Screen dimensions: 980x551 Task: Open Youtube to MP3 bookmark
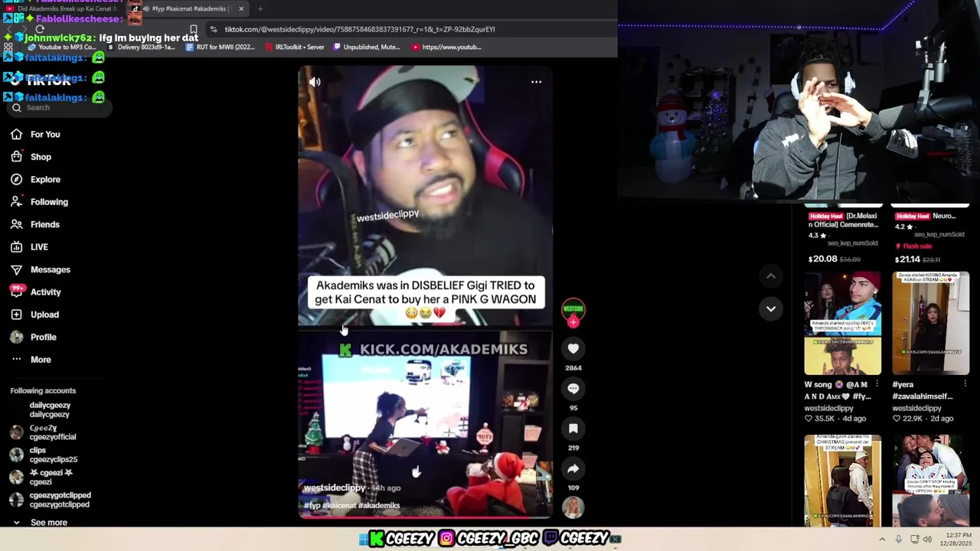coord(63,47)
